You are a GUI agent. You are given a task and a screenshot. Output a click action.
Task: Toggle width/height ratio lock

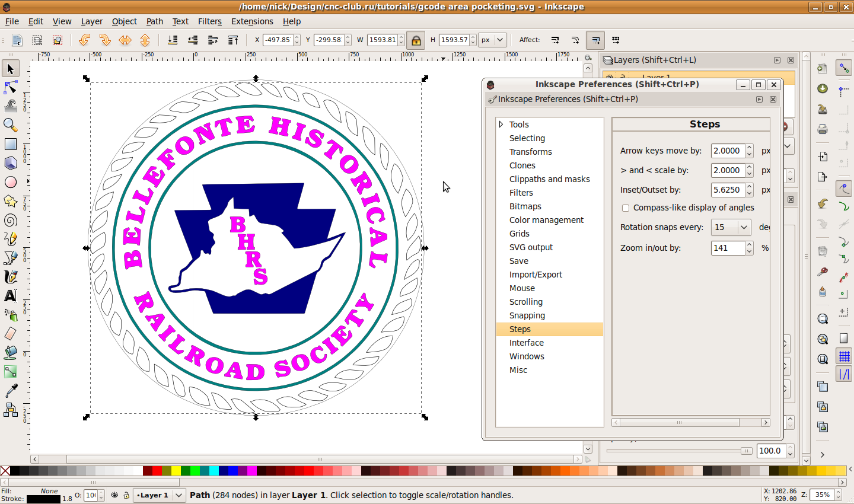(x=416, y=40)
